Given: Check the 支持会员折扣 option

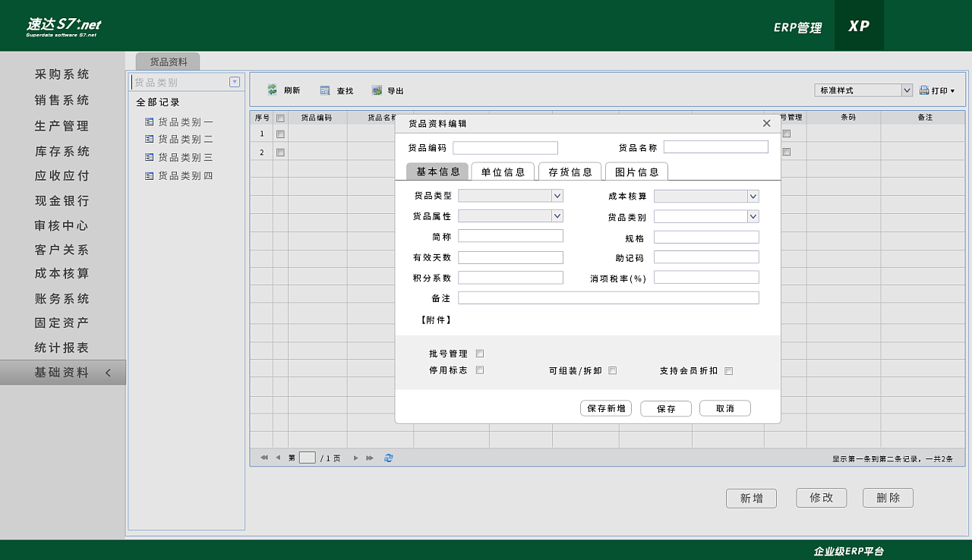Looking at the screenshot, I should 728,371.
